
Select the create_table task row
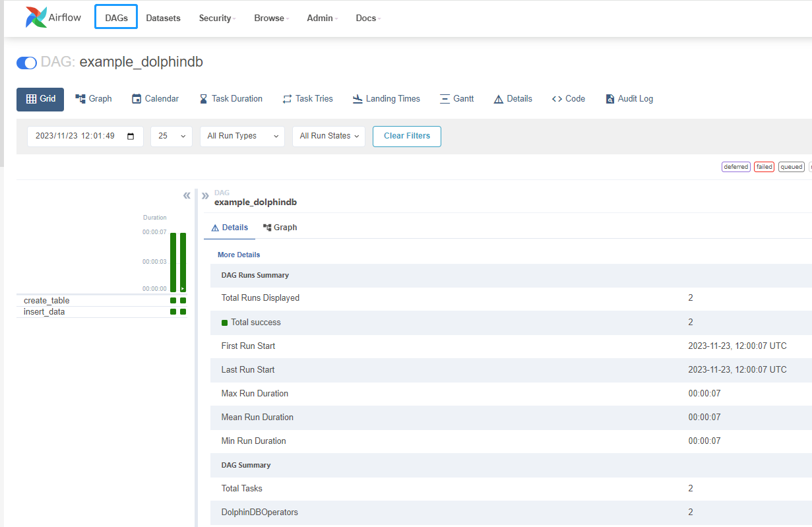102,301
